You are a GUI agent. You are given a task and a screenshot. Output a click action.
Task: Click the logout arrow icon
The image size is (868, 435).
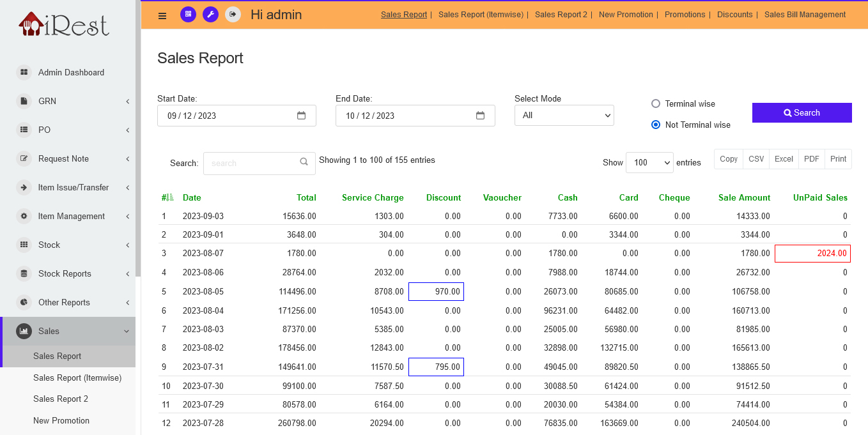(233, 14)
